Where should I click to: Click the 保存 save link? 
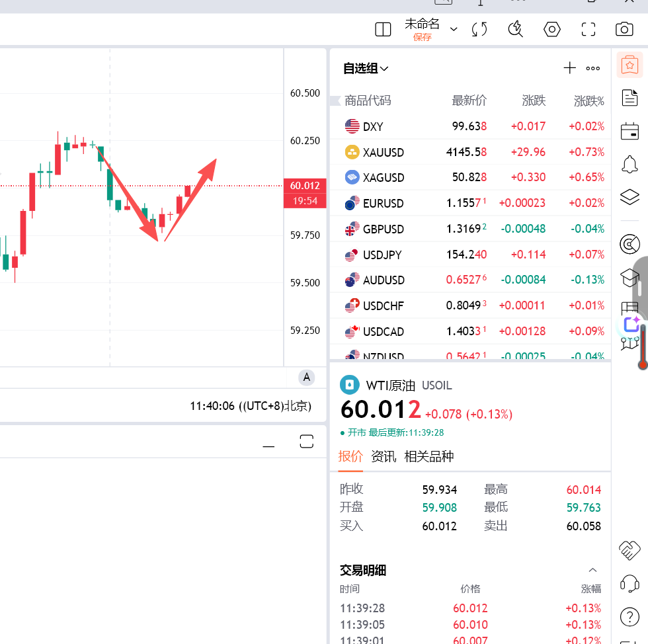pos(422,38)
